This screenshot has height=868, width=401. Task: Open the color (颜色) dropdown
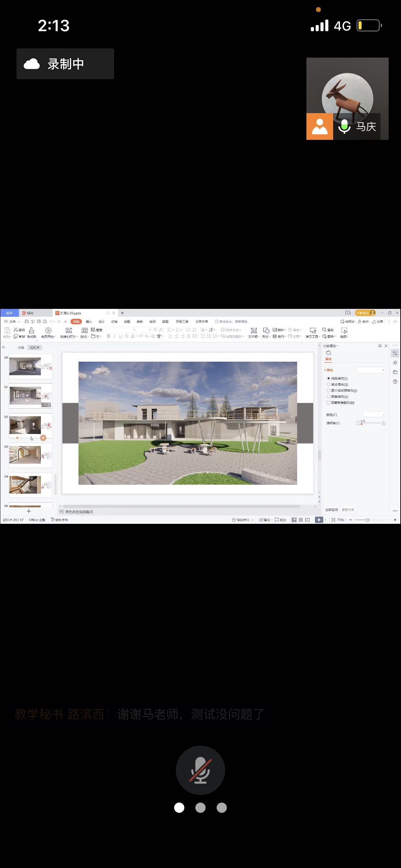[x=374, y=415]
